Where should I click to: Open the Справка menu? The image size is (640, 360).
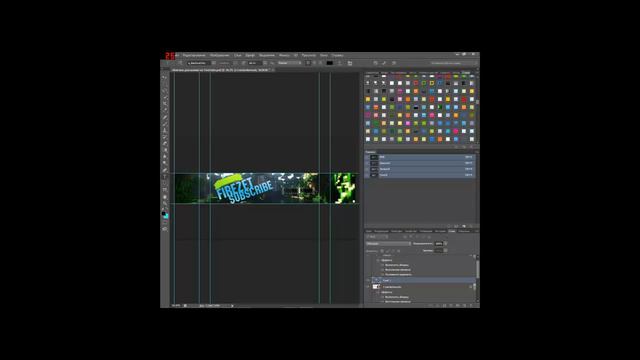[337, 55]
